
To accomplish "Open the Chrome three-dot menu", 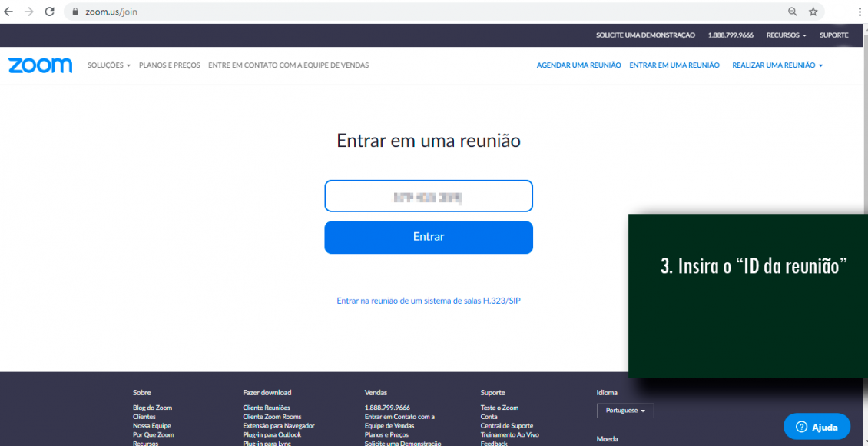I will coord(860,12).
